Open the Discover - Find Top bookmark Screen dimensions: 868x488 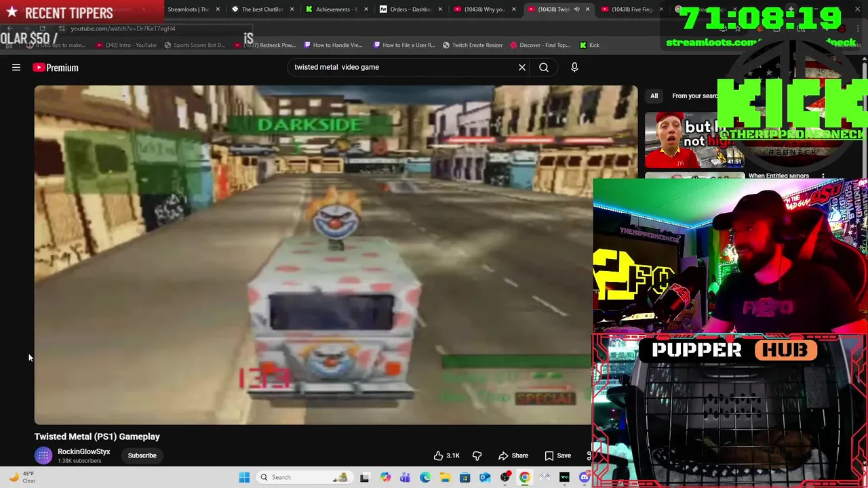(x=540, y=45)
